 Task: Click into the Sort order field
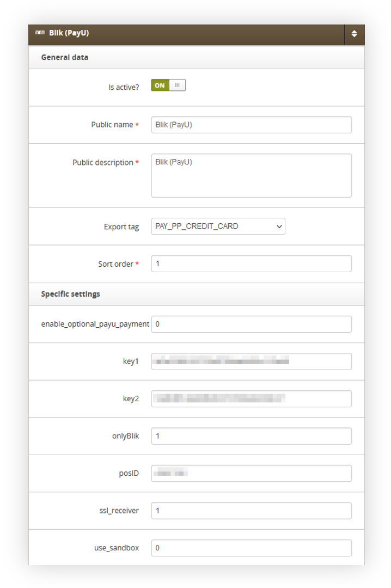click(x=252, y=264)
